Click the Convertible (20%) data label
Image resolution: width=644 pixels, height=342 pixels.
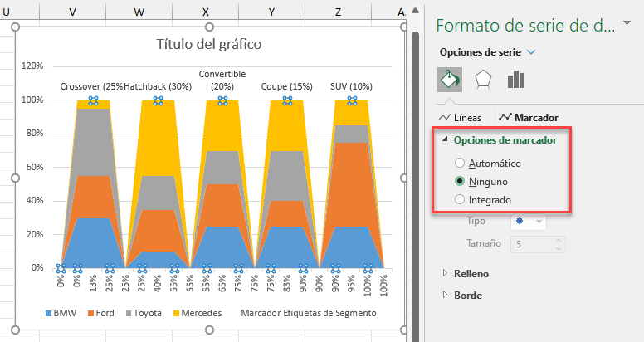222,81
